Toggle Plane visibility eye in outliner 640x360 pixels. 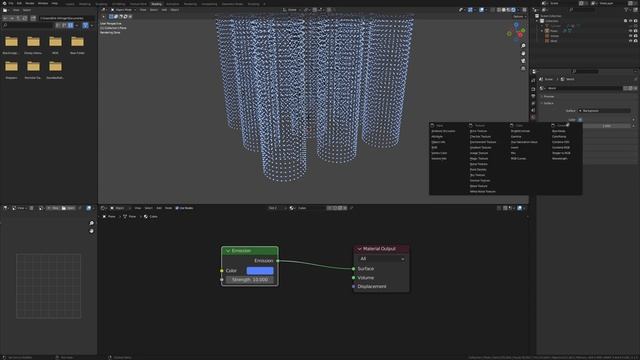pos(631,31)
